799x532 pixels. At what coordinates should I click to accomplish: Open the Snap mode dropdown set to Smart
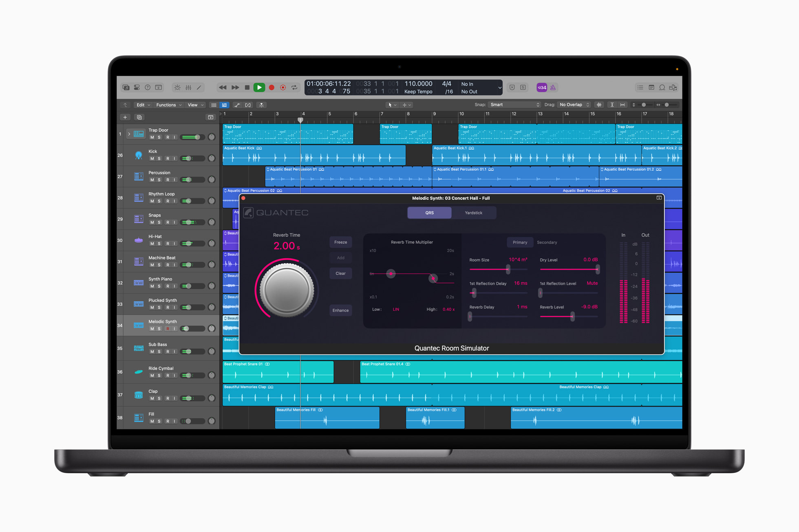tap(513, 105)
